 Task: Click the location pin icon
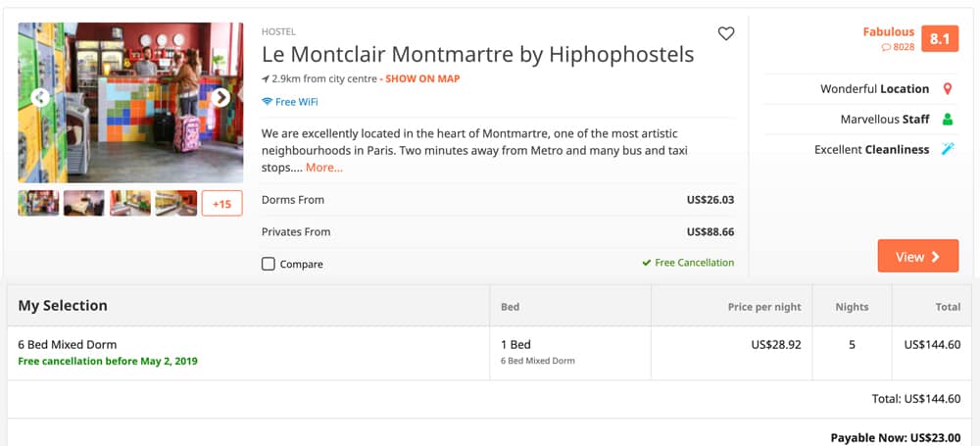tap(947, 89)
